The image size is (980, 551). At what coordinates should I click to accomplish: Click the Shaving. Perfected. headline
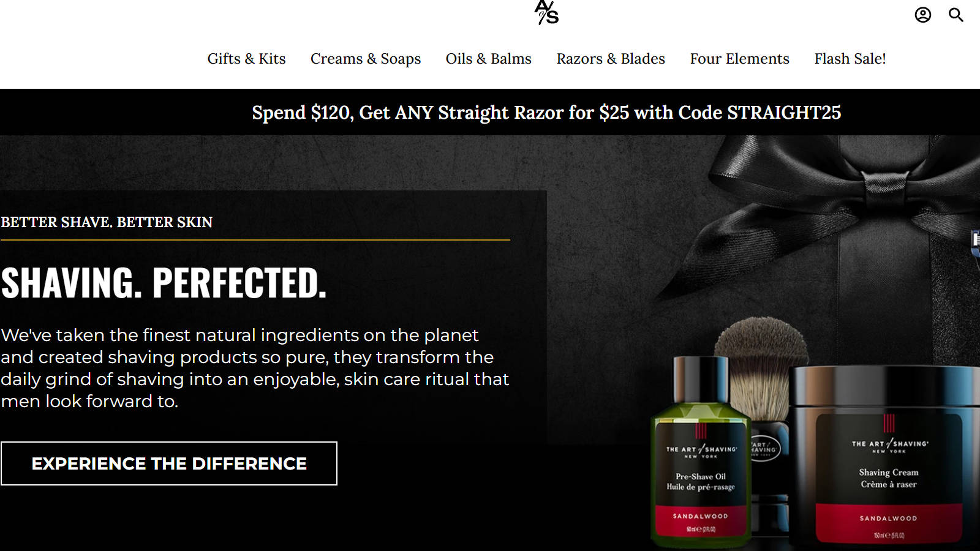[x=164, y=283]
